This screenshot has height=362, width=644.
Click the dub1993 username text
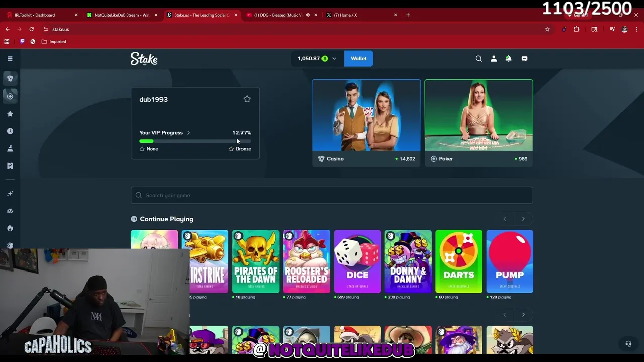tap(153, 100)
